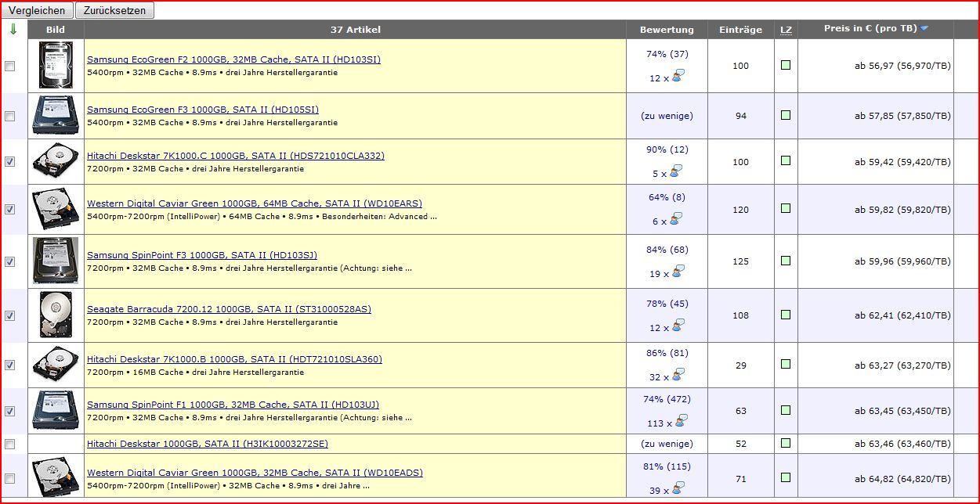Uncheck the Western Digital WD10EARS checkbox
The width and height of the screenshot is (980, 504).
(9, 210)
